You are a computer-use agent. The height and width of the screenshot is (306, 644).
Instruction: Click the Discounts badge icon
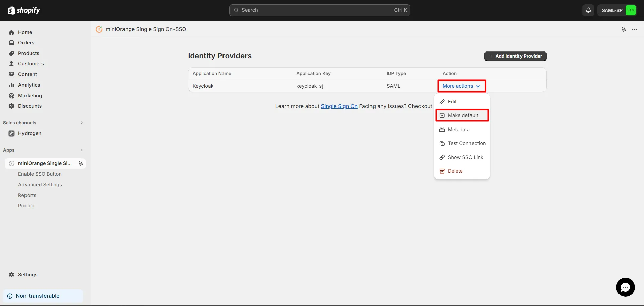(x=11, y=106)
